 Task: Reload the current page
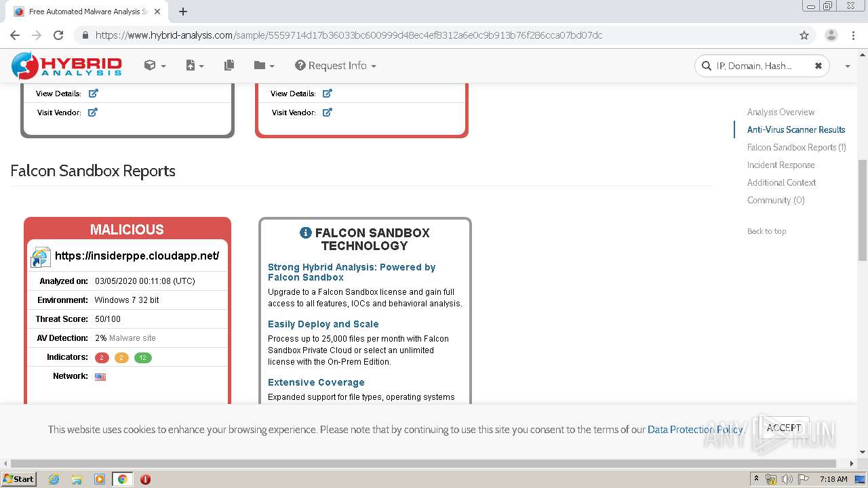pyautogui.click(x=58, y=35)
